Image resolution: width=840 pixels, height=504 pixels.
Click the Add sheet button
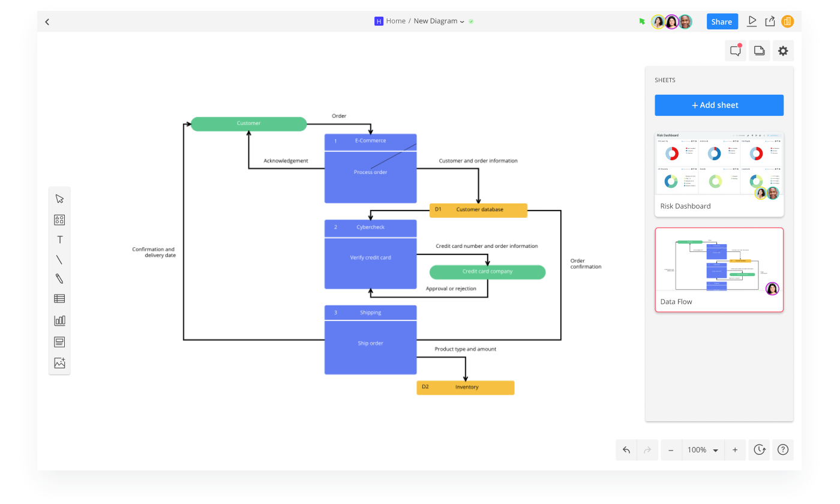point(719,105)
